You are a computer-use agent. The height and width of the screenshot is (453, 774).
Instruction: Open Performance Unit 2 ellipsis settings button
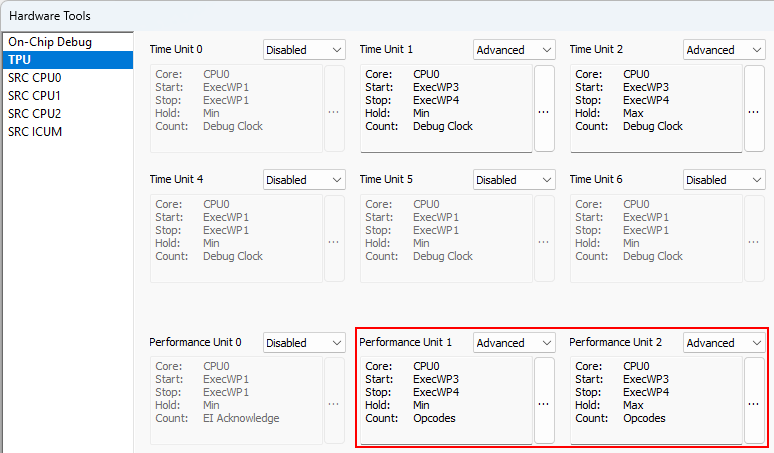coord(754,401)
